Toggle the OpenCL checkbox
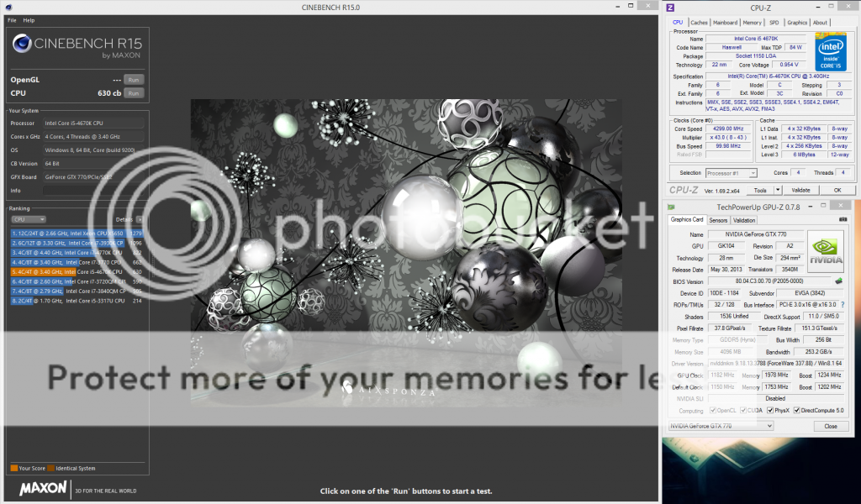This screenshot has width=861, height=504. (711, 411)
